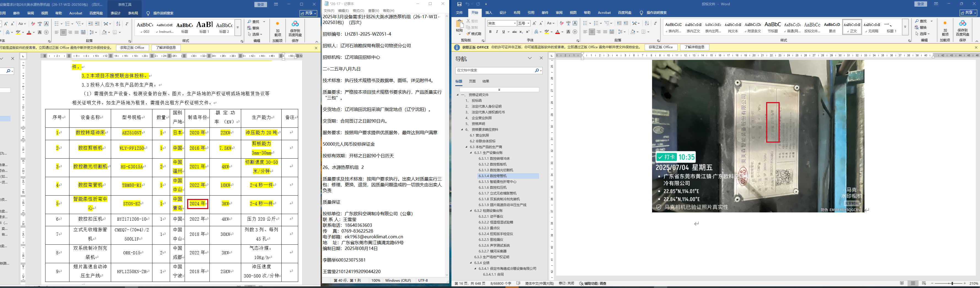Image resolution: width=980 pixels, height=288 pixels.
Task: Toggle Subscript in right Word window
Action: click(521, 32)
